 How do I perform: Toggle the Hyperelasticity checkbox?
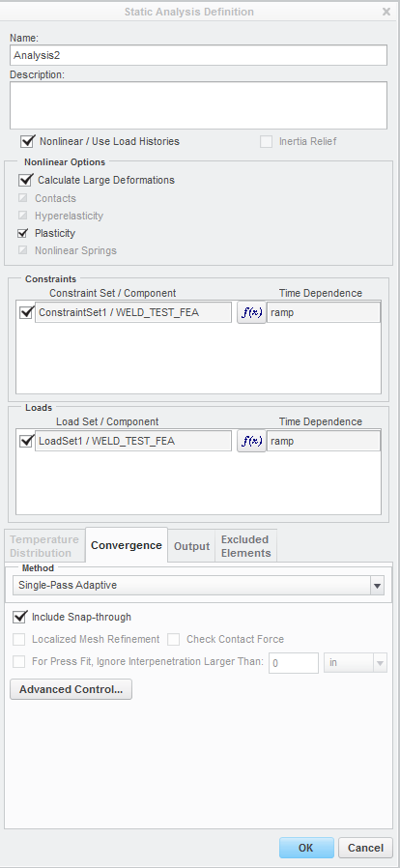pos(22,216)
